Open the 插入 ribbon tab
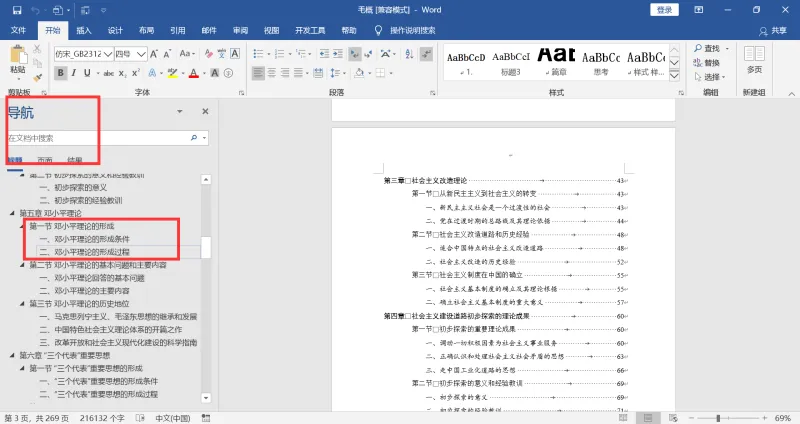The height and width of the screenshot is (424, 800). point(84,31)
